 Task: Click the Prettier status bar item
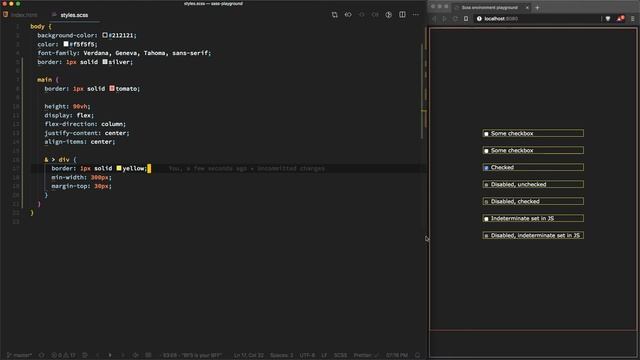pos(366,355)
